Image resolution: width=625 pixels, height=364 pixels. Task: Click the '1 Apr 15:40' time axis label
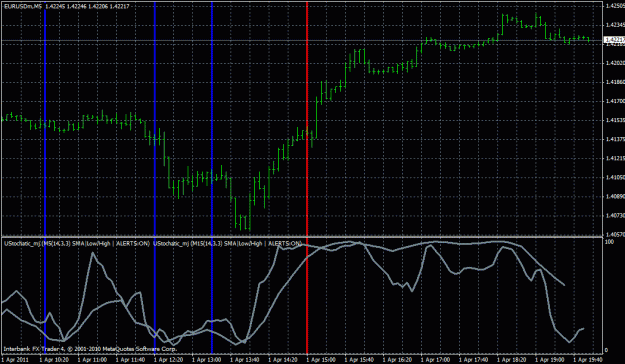359,360
